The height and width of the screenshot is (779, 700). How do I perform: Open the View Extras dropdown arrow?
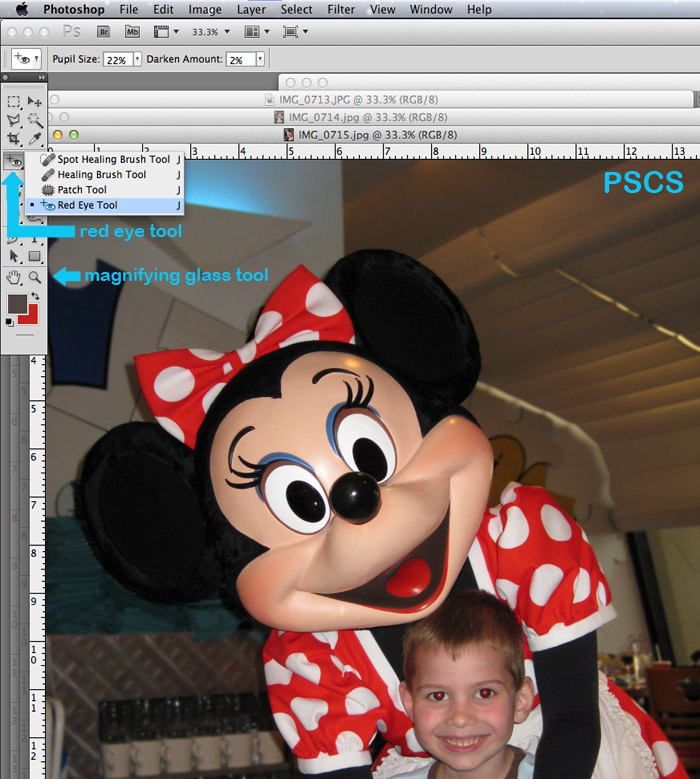(x=176, y=32)
